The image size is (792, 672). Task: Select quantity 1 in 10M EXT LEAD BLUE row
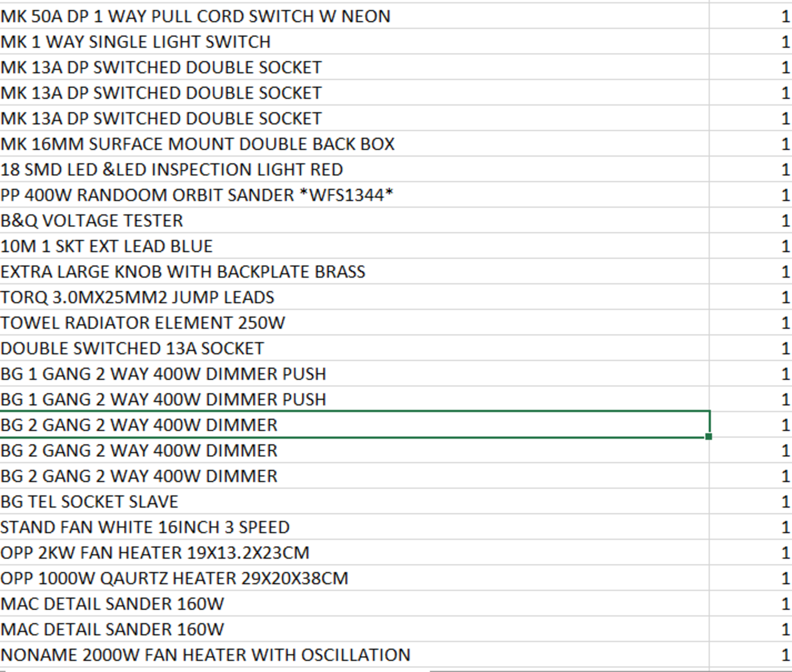[x=751, y=246]
